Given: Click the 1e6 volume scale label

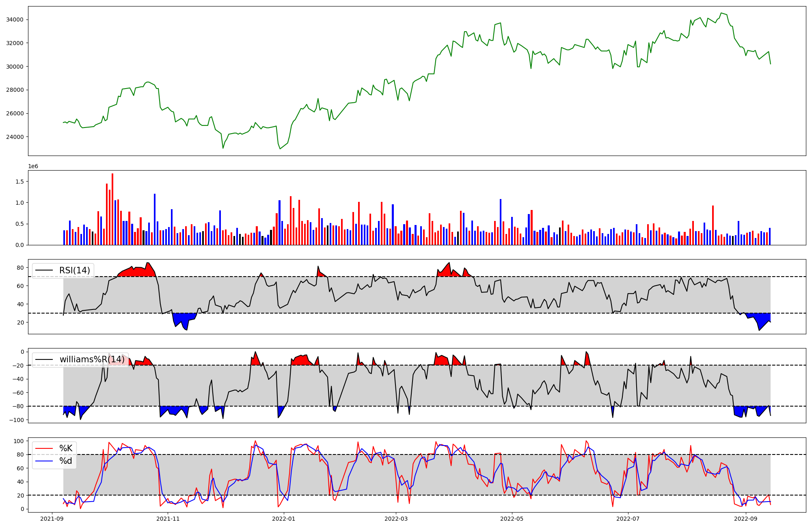Looking at the screenshot, I should click(33, 167).
